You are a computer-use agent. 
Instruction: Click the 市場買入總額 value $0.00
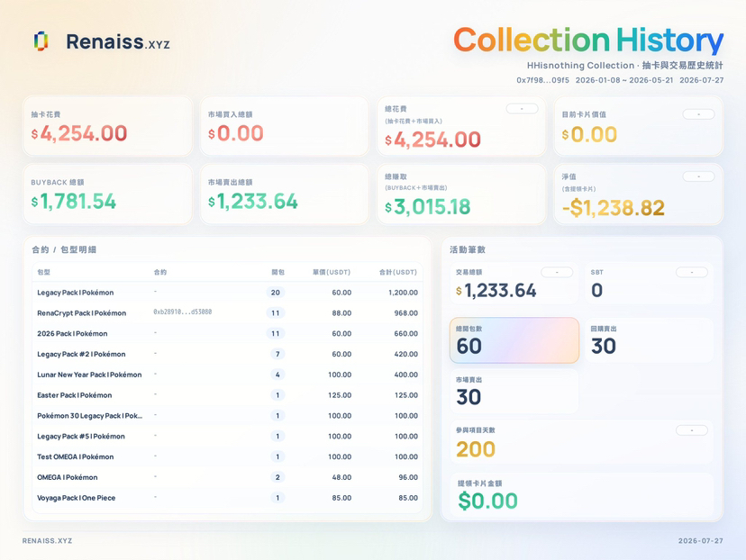235,133
